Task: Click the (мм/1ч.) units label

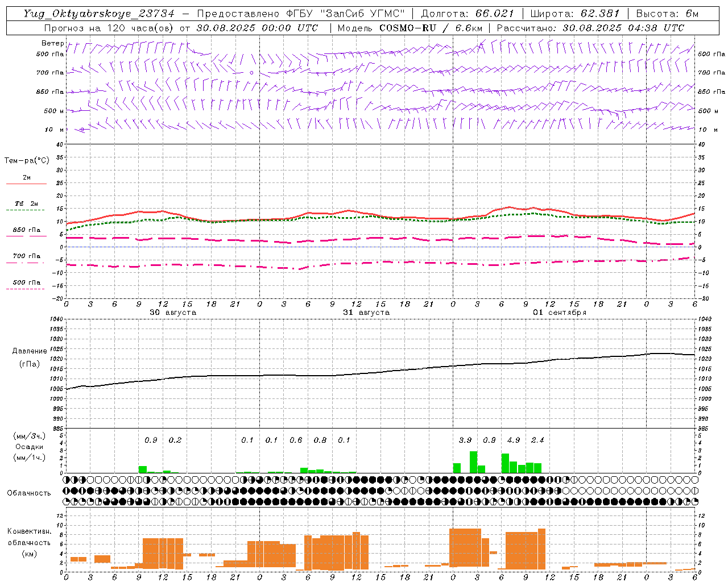Action: point(29,458)
